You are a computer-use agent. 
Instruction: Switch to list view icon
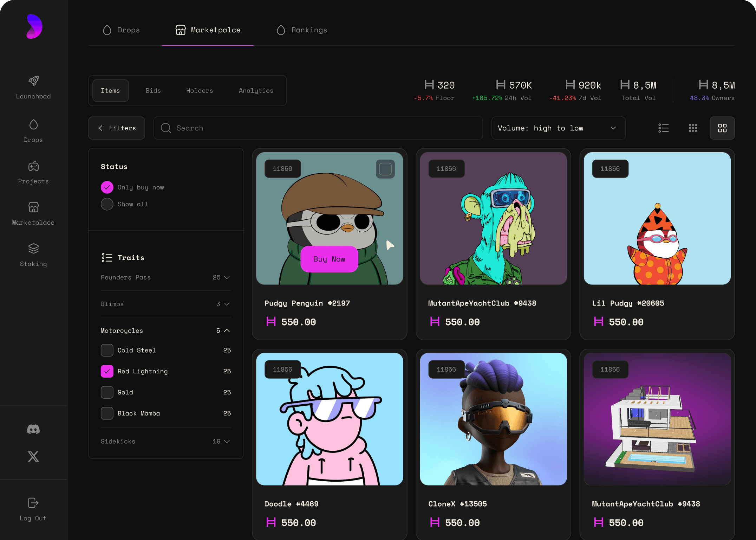pyautogui.click(x=664, y=128)
